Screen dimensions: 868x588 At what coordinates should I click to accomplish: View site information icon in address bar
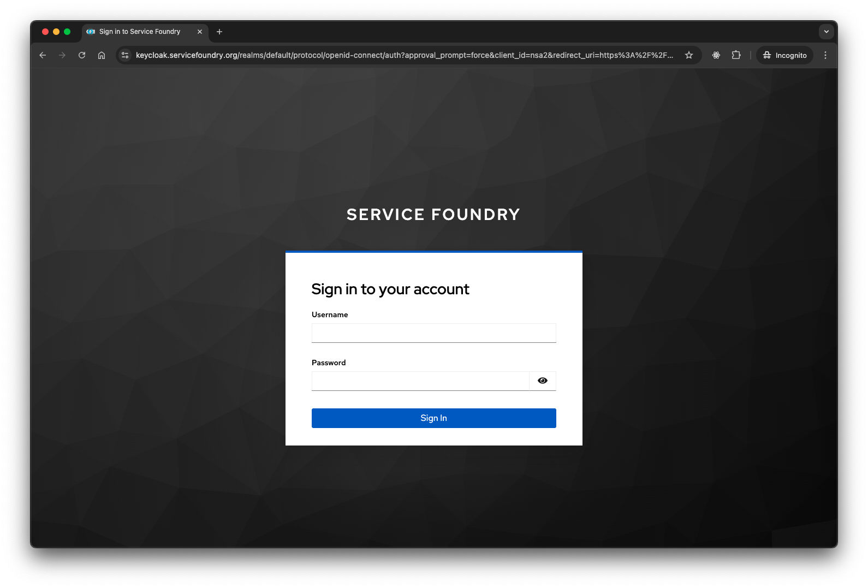tap(125, 55)
